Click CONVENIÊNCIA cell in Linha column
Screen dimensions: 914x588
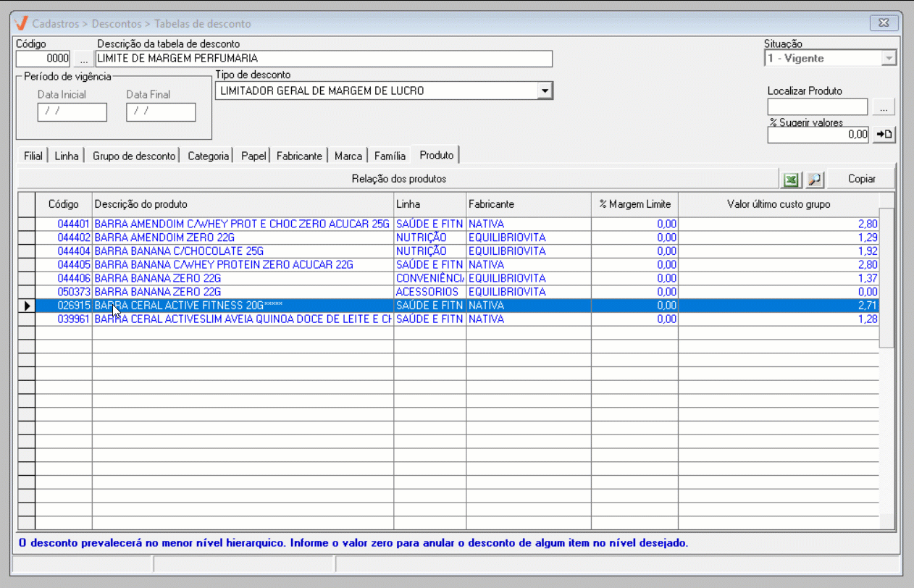pyautogui.click(x=430, y=278)
